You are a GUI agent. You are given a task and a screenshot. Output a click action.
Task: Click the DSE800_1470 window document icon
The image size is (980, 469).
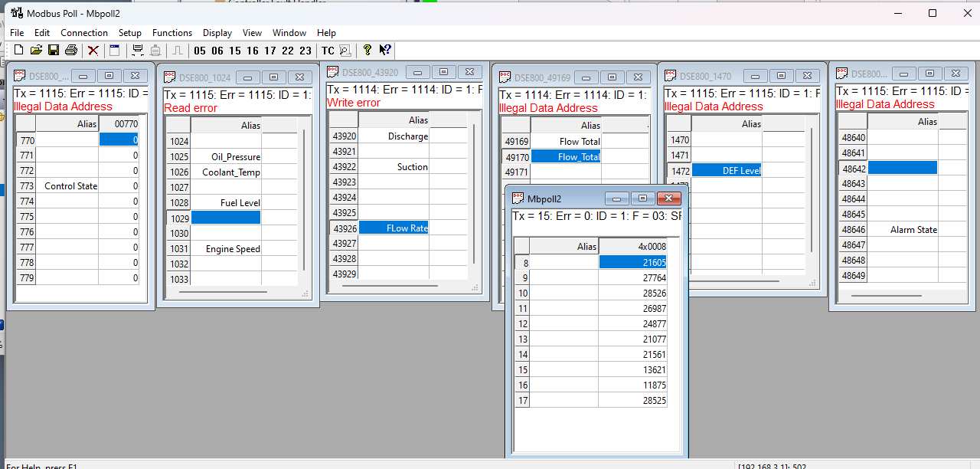(x=671, y=76)
